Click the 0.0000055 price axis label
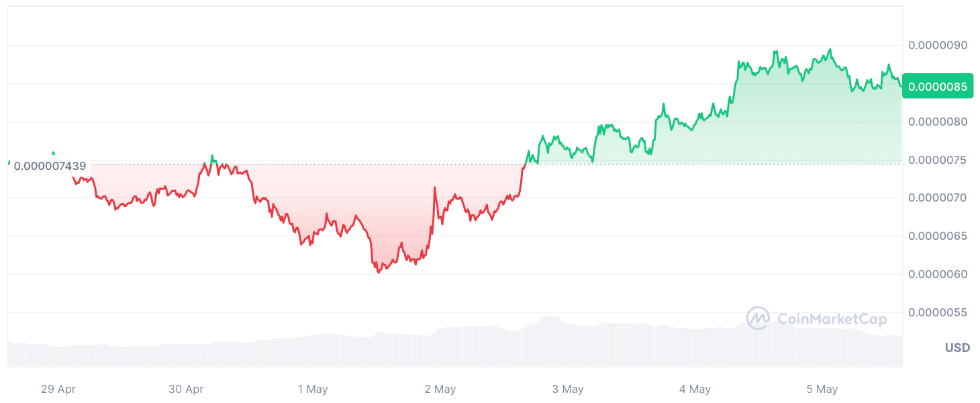The width and height of the screenshot is (980, 403). click(938, 312)
